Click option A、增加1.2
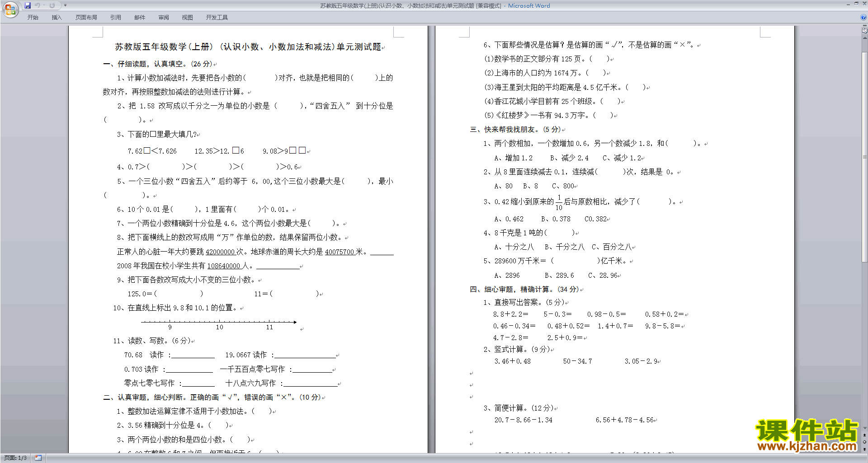 point(513,158)
